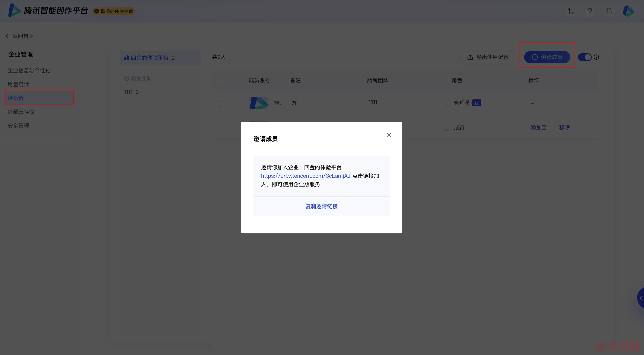
Task: Click 移除 for the 成员 row
Action: [564, 127]
